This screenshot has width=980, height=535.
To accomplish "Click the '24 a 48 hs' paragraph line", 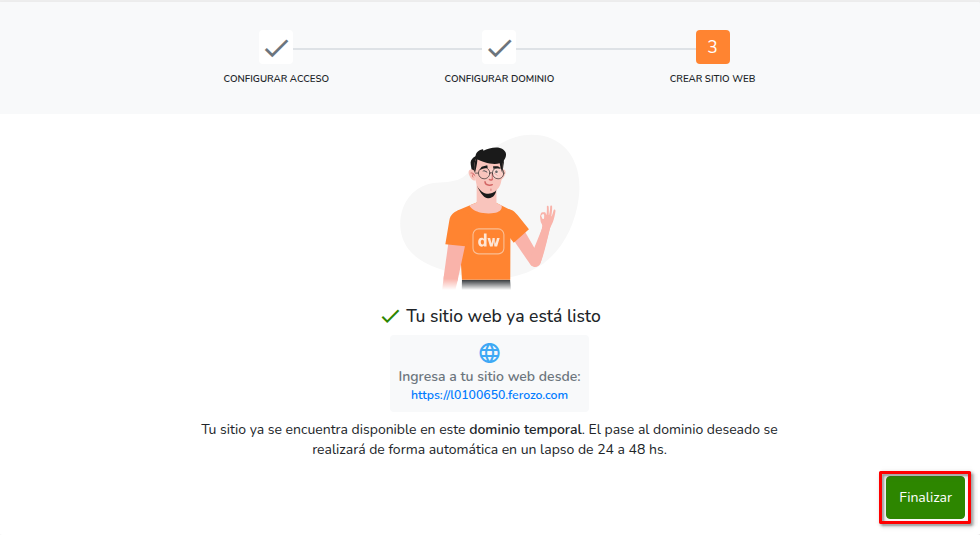I will pos(489,449).
